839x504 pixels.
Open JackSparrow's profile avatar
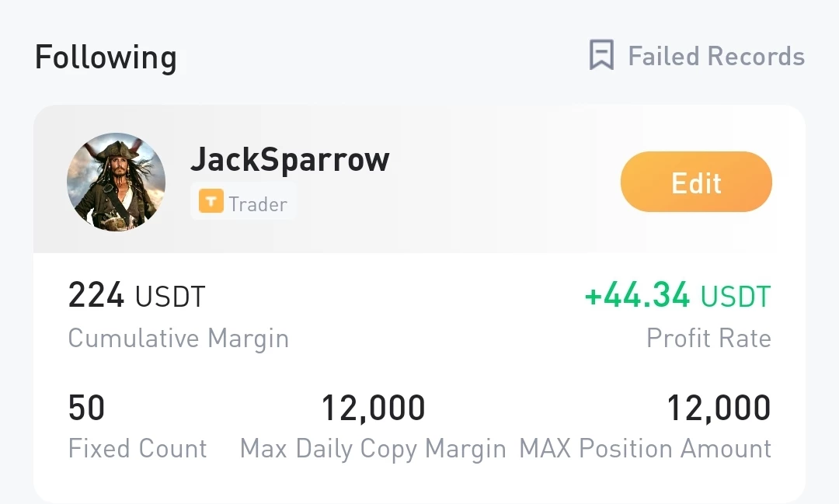[x=116, y=182]
